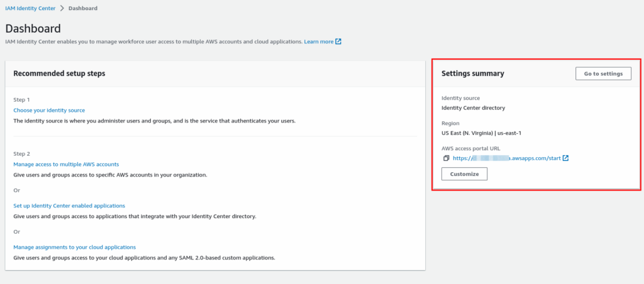This screenshot has width=644, height=284.
Task: Click the Step 2 label
Action: 21,153
